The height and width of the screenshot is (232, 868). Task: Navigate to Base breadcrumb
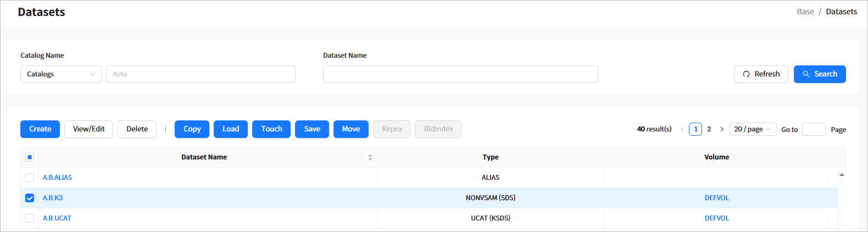pyautogui.click(x=805, y=12)
